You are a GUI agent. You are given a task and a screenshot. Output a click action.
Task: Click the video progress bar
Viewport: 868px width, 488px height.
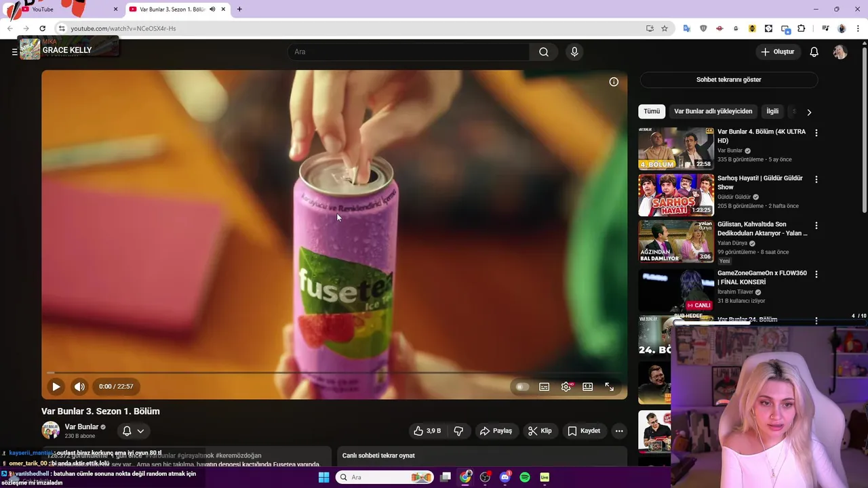click(334, 373)
